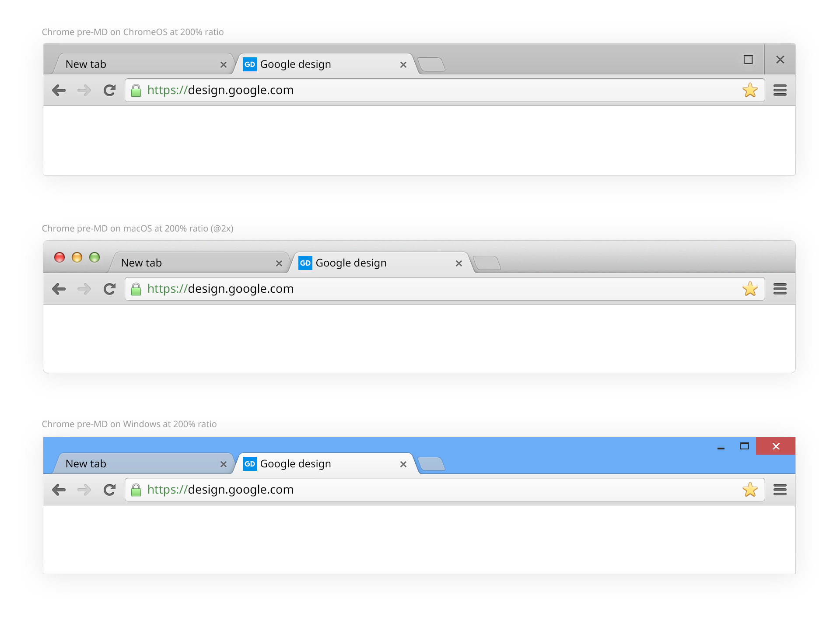
Task: Click the forward arrow in macOS Chrome toolbar
Action: (83, 288)
